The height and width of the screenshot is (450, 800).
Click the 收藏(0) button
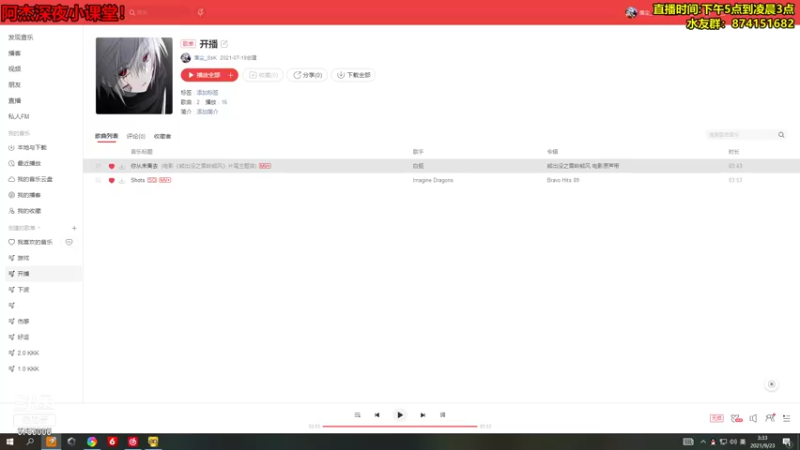[x=263, y=75]
